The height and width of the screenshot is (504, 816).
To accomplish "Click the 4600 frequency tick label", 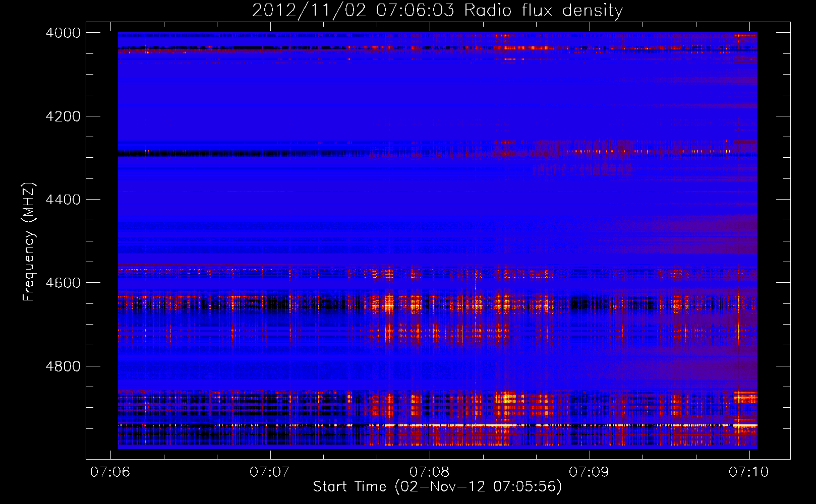I will 63,283.
